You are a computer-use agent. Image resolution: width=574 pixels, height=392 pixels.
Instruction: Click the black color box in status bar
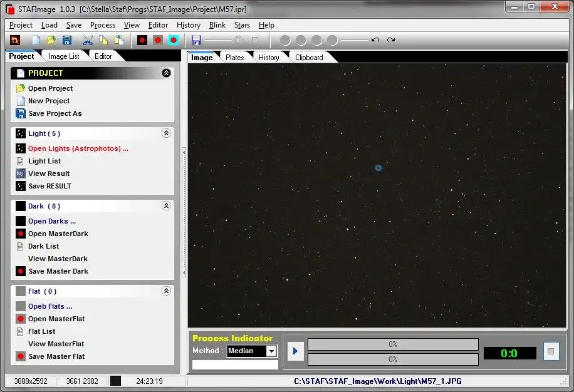(116, 381)
